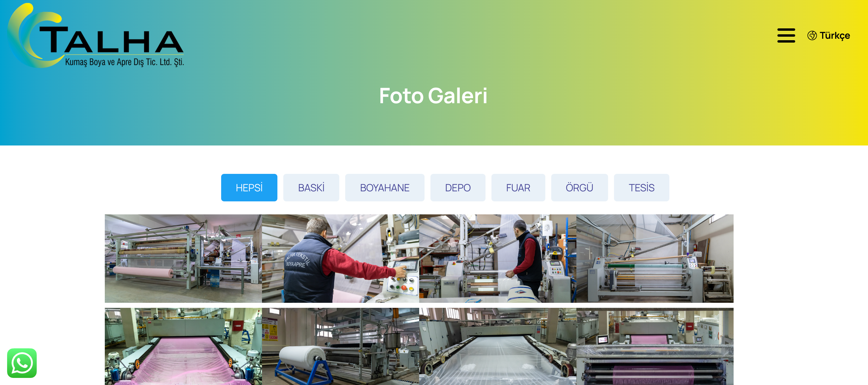Image resolution: width=868 pixels, height=385 pixels.
Task: Select the ÖRGÜ filter
Action: click(579, 187)
